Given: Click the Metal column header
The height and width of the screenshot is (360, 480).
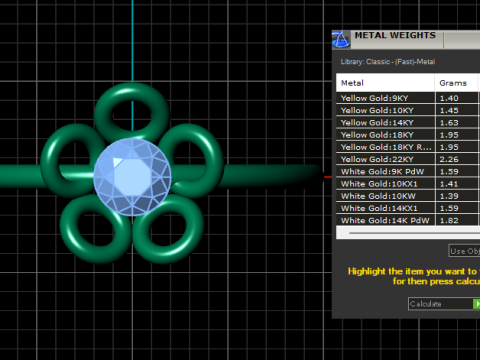Looking at the screenshot, I should [x=385, y=83].
